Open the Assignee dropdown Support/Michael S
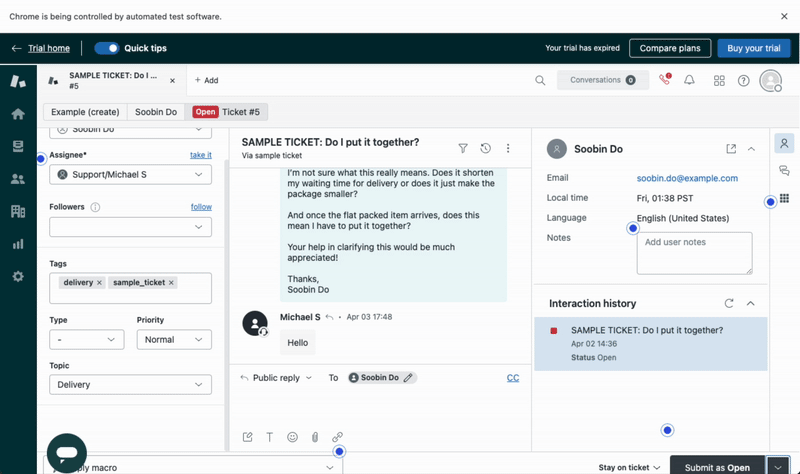This screenshot has width=800, height=474. (x=131, y=174)
